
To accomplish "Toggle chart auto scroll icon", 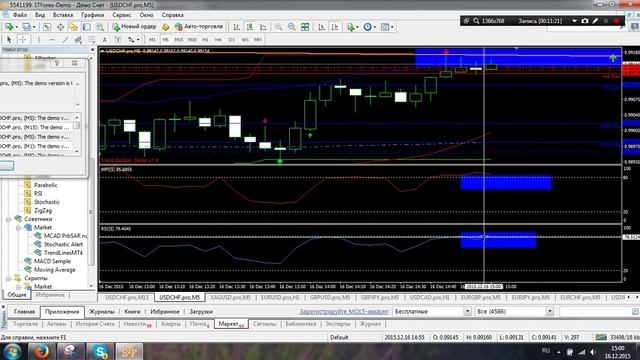I will tap(322, 27).
